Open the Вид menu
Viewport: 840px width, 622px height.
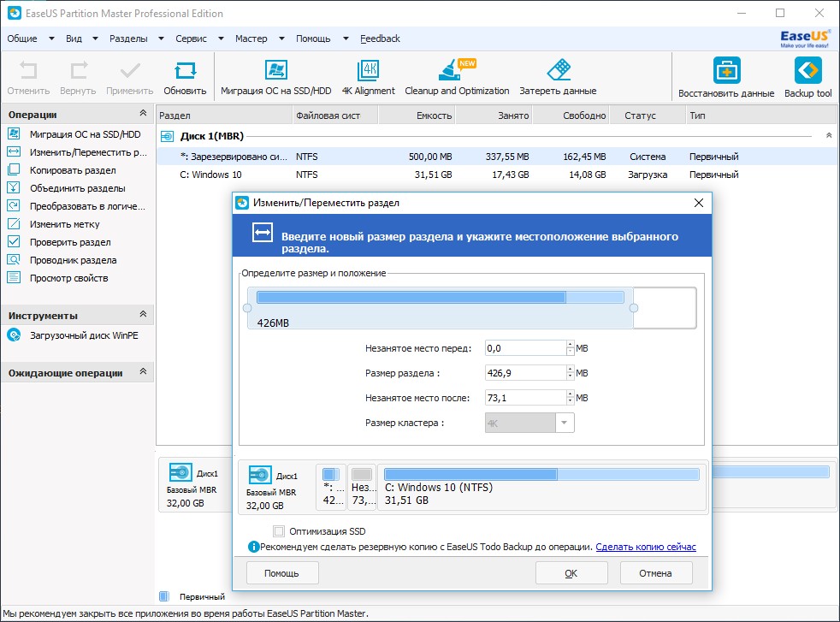(74, 39)
